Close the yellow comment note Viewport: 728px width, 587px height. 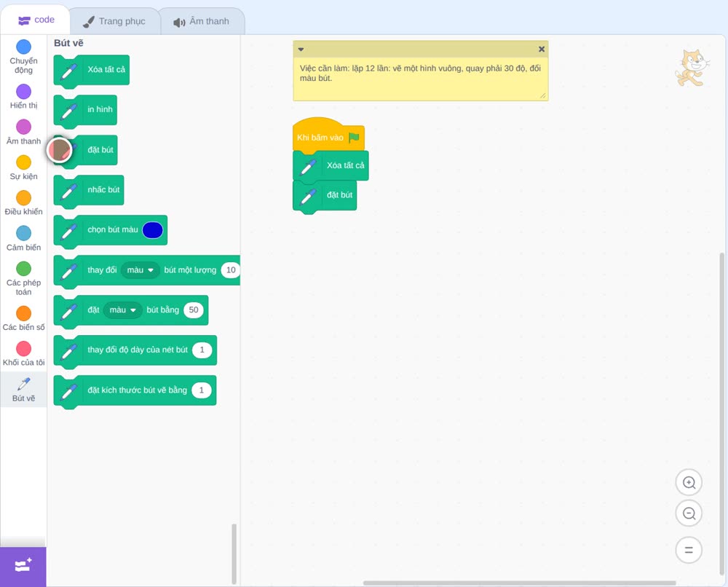(542, 50)
